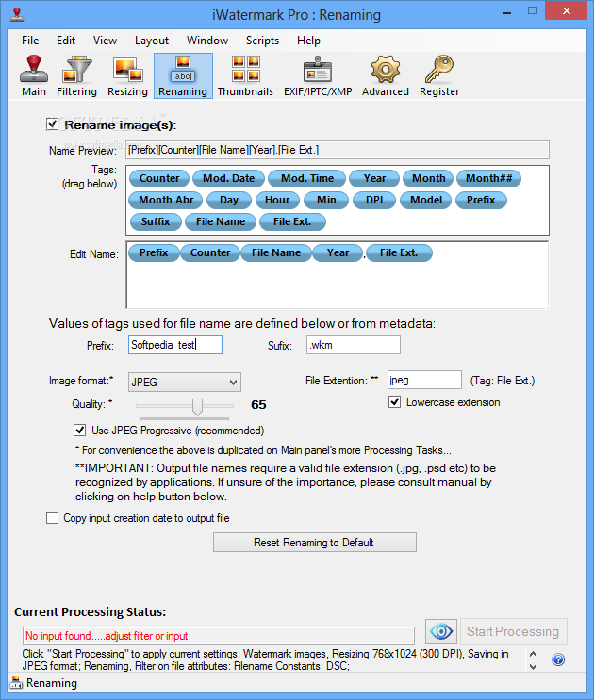The image size is (594, 700).
Task: Click the Start Processing button
Action: [x=514, y=632]
